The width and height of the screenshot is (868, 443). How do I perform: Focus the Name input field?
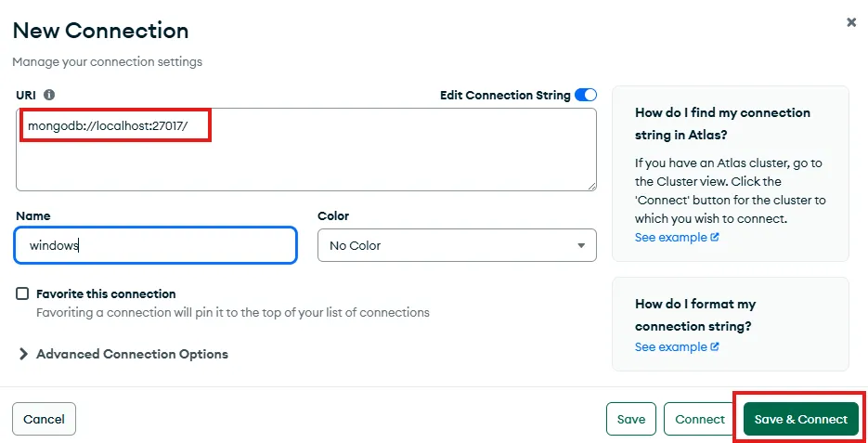(x=156, y=246)
